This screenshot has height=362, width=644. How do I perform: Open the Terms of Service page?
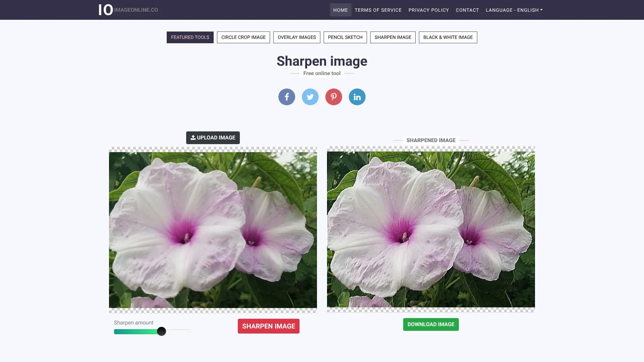click(x=378, y=10)
